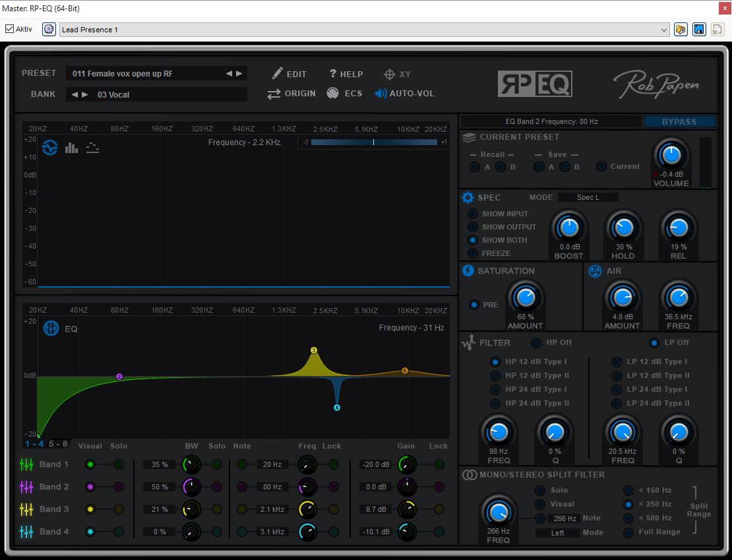
Task: Click the Band 4 cyan sliders icon
Action: tap(26, 532)
